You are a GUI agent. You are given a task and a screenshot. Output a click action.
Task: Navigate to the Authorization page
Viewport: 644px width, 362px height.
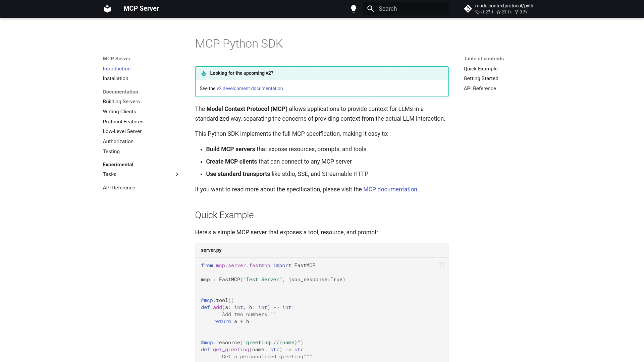[x=118, y=141]
